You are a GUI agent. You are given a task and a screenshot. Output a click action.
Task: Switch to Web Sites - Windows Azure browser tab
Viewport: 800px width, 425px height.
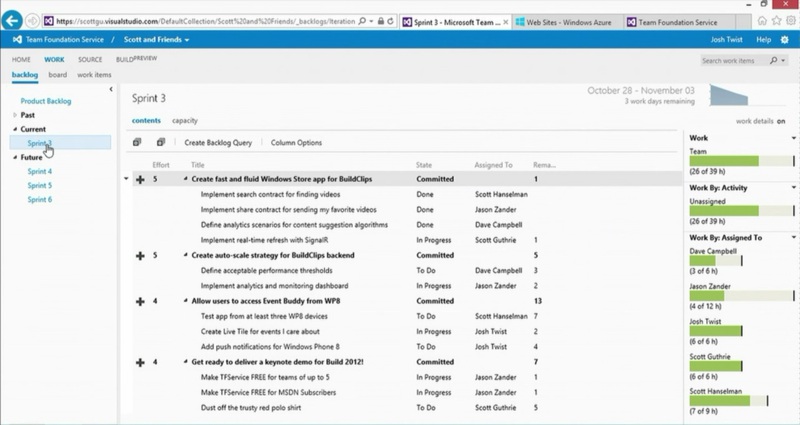pos(568,22)
